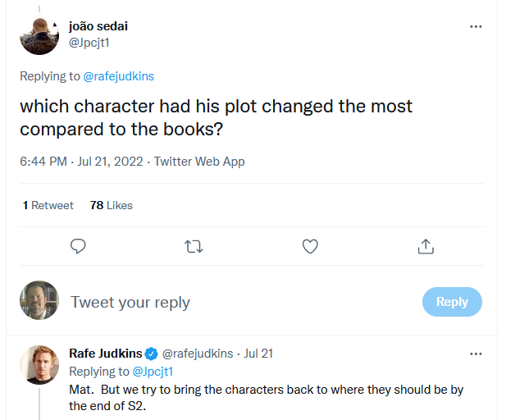Open the share tweet icon
This screenshot has height=420, width=506.
tap(426, 246)
